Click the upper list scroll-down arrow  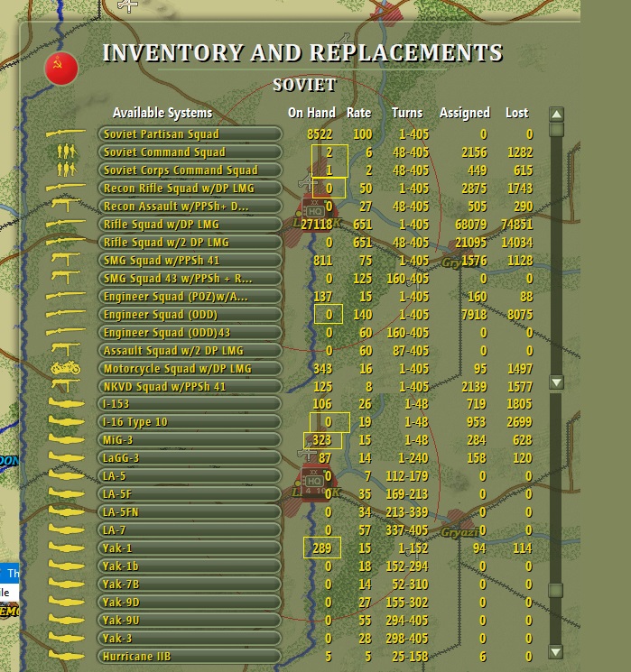coord(556,382)
